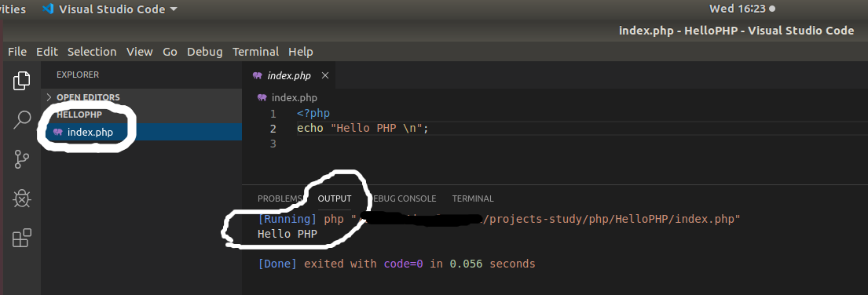Open the Terminal menu

[256, 52]
